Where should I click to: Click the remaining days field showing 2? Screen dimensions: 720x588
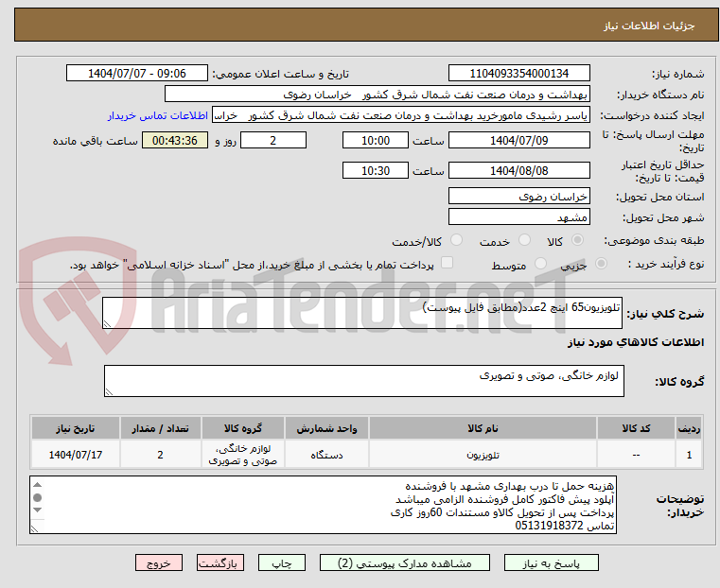(x=273, y=140)
